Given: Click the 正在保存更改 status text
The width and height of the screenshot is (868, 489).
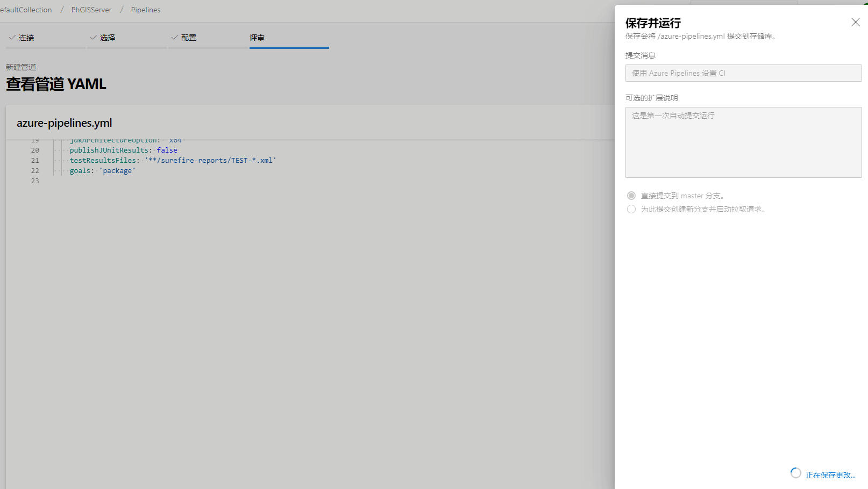Looking at the screenshot, I should click(x=830, y=475).
